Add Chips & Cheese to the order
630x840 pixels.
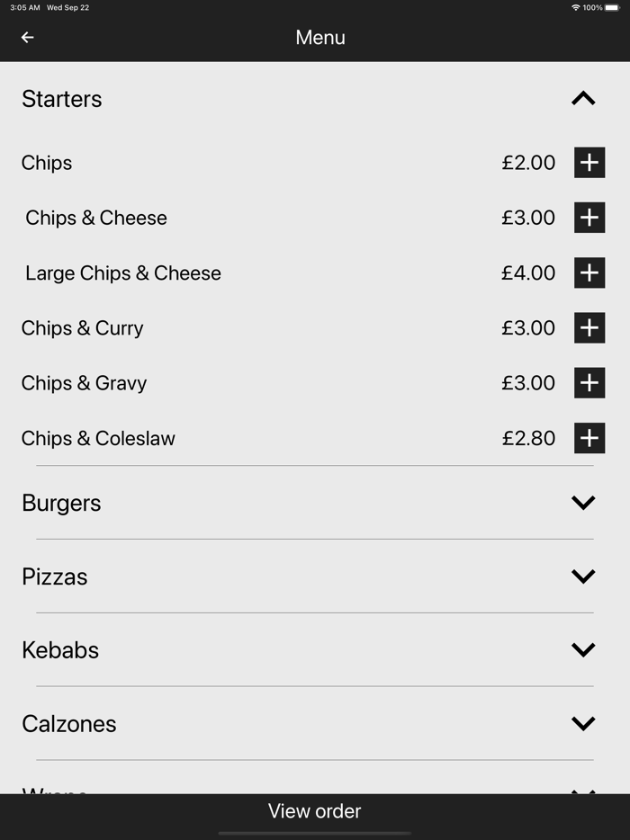click(x=589, y=218)
